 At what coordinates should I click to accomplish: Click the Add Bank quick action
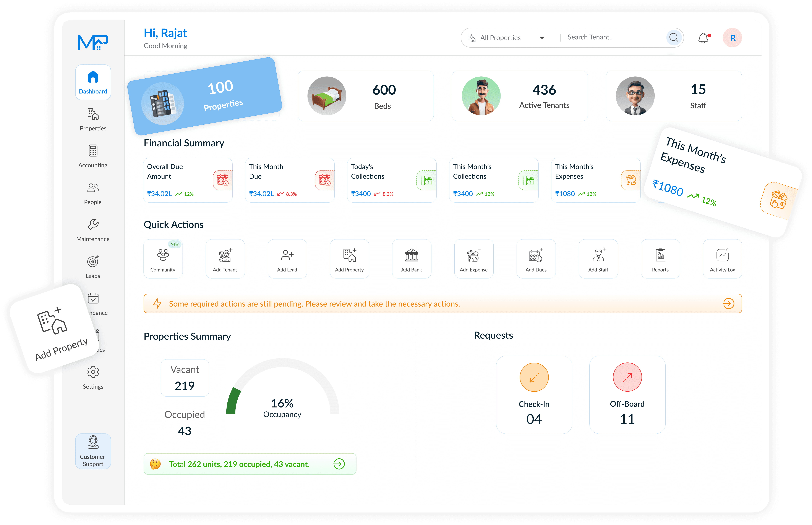(x=412, y=259)
